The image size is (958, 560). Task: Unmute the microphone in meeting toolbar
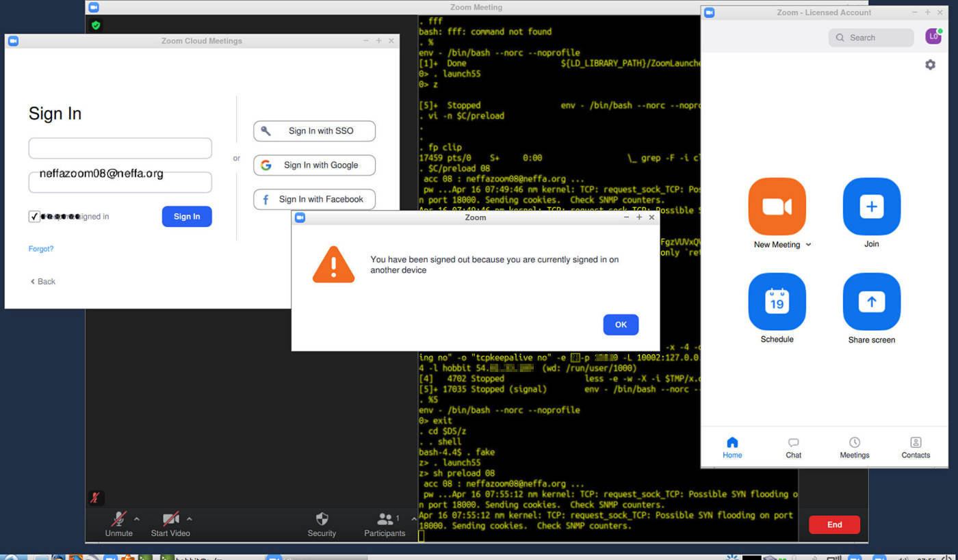(118, 520)
